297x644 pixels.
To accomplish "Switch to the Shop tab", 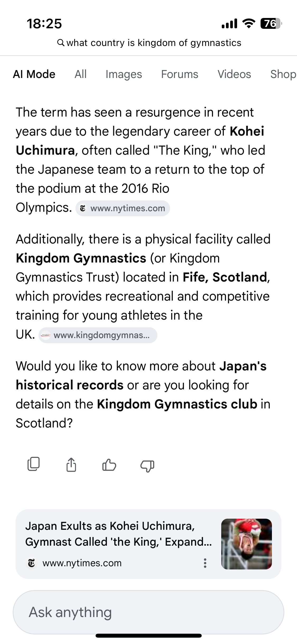I will (x=283, y=74).
